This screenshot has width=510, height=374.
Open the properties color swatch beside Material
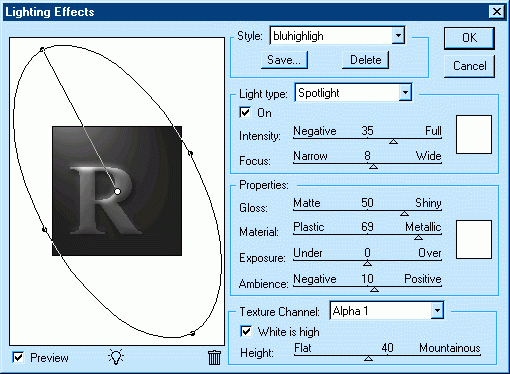(474, 239)
